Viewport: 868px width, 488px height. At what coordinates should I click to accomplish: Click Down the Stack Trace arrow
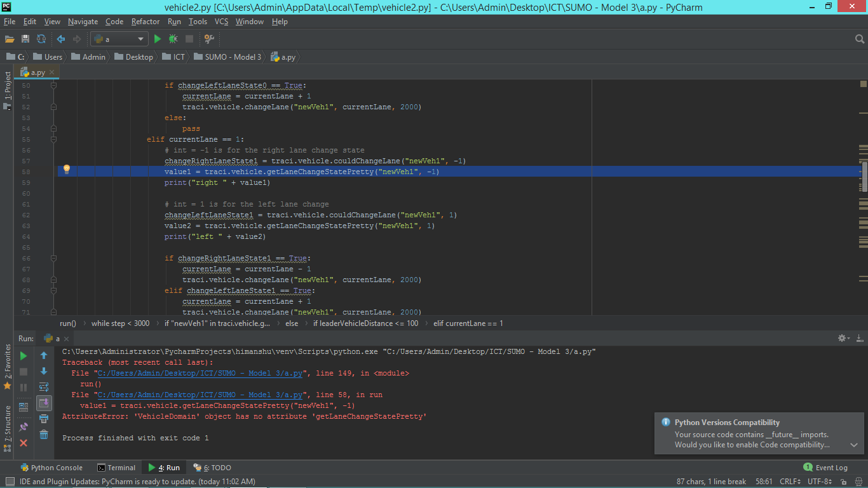tap(44, 372)
